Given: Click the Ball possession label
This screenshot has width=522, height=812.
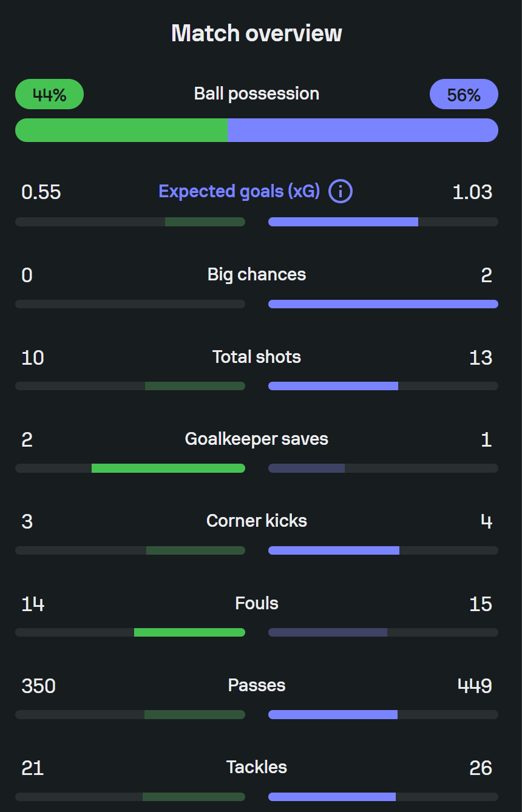Looking at the screenshot, I should (x=257, y=93).
